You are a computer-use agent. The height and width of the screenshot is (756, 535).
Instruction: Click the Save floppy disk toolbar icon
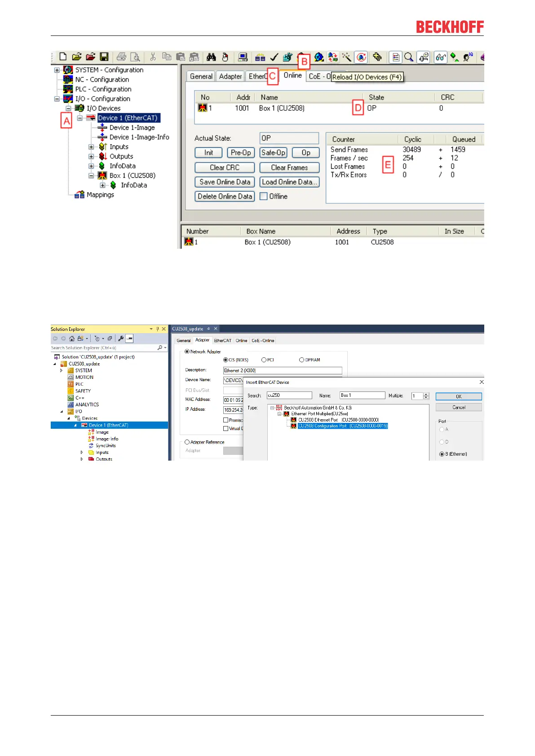(104, 57)
